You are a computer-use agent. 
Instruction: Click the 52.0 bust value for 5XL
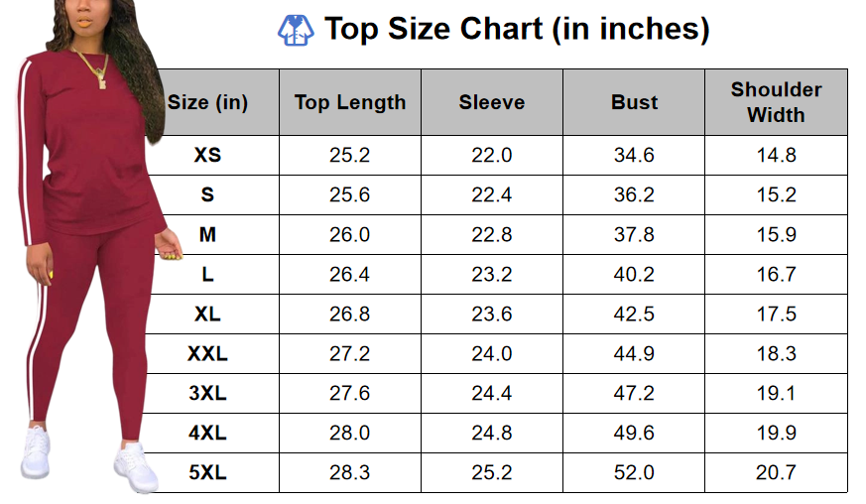[634, 472]
